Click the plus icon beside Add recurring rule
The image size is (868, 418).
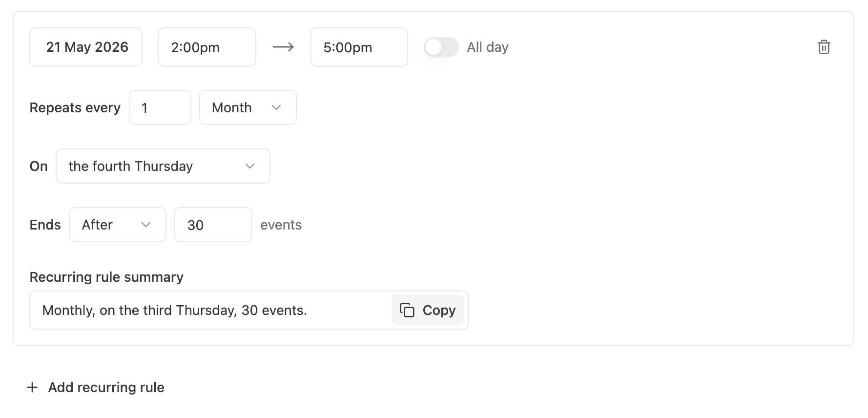pos(32,387)
